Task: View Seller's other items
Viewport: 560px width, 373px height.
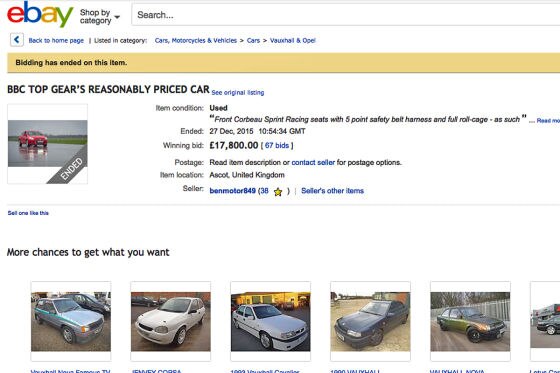Action: tap(332, 191)
